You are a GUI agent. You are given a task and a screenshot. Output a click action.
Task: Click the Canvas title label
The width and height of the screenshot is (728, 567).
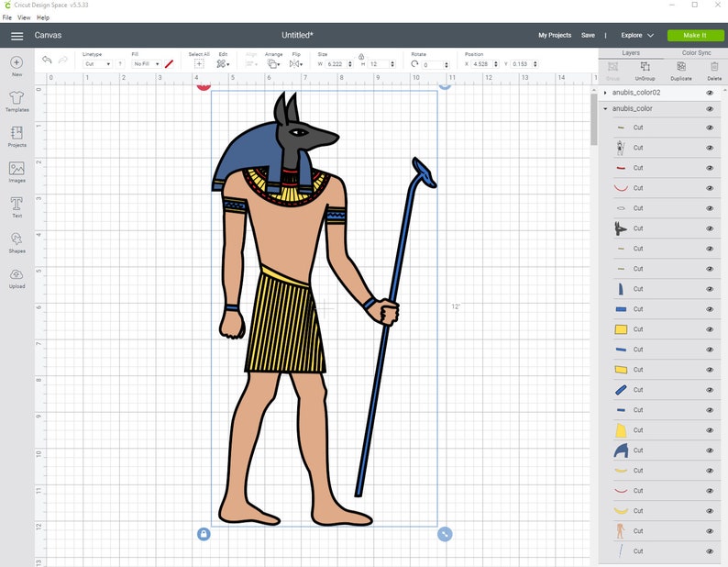pos(48,35)
